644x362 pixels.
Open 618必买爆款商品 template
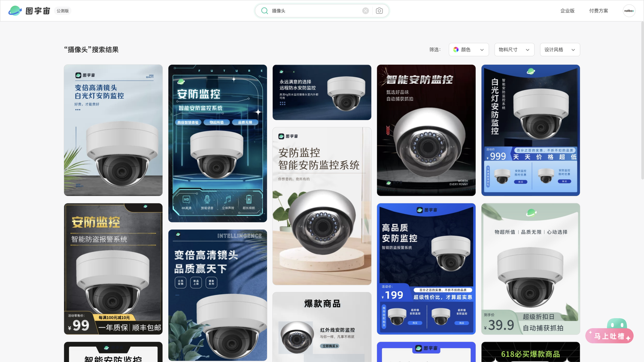[531, 352]
